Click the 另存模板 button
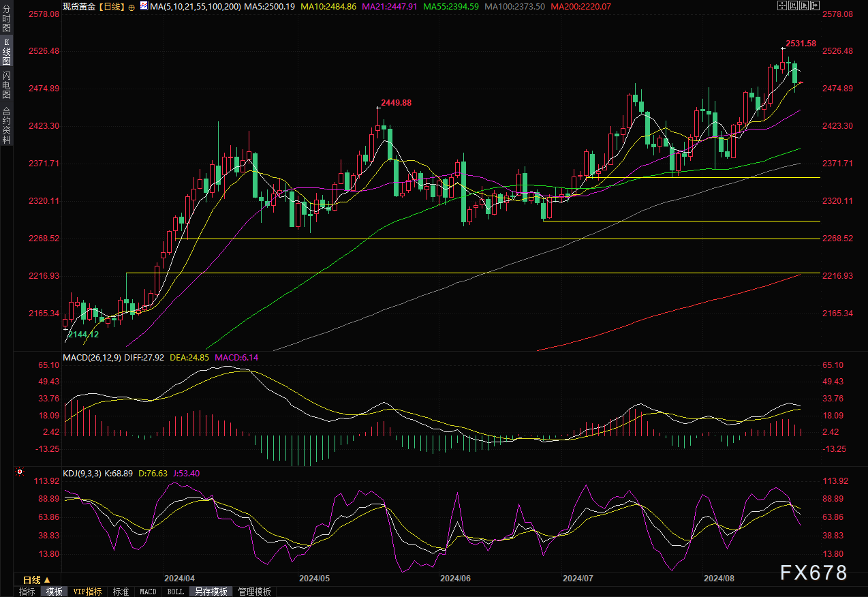868x597 pixels. click(x=211, y=592)
